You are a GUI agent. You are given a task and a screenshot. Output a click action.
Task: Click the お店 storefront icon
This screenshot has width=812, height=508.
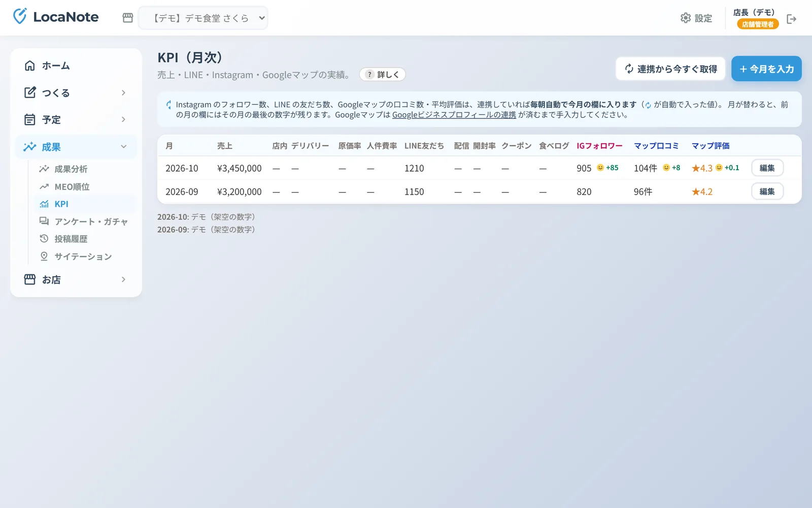30,279
